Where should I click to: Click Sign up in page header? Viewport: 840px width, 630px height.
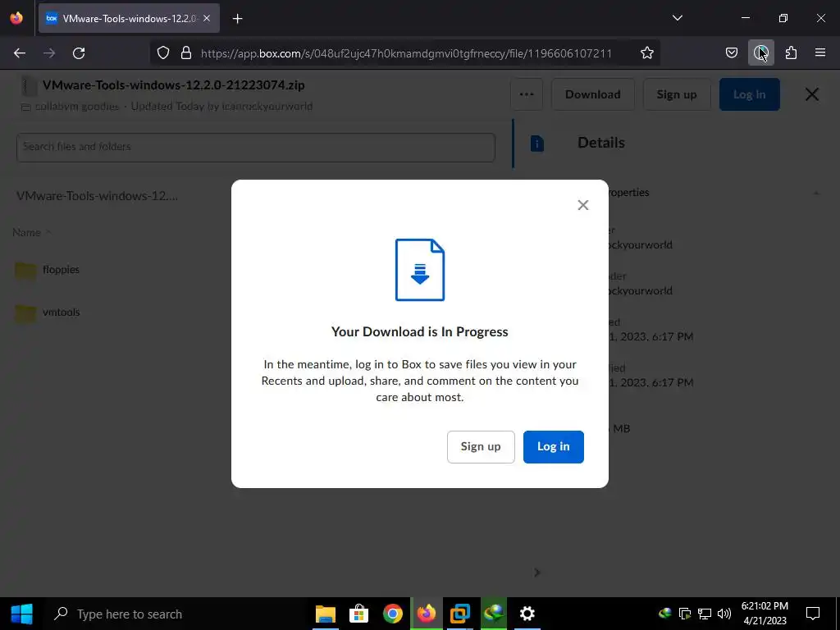677,94
